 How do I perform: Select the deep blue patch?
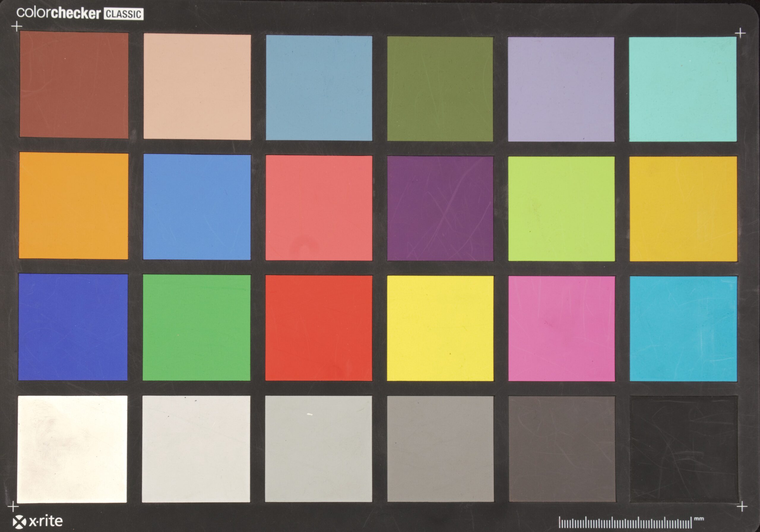[x=73, y=327]
